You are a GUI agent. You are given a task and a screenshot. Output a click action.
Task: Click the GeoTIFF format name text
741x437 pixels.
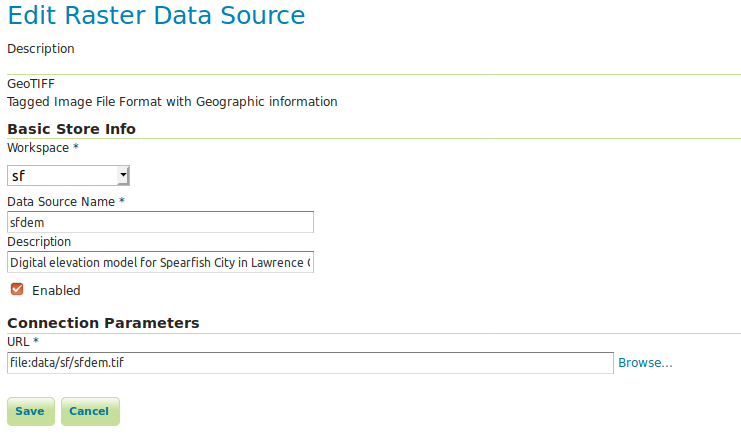[31, 84]
